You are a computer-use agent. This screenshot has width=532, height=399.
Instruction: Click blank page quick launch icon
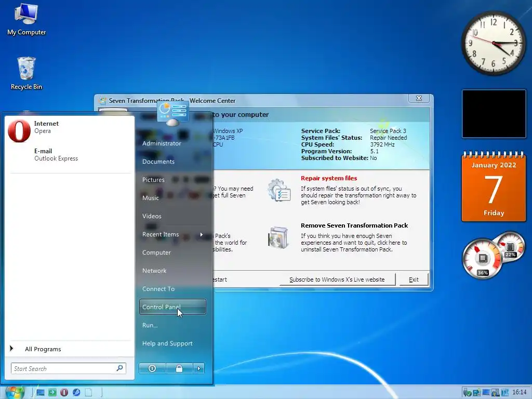(x=88, y=393)
